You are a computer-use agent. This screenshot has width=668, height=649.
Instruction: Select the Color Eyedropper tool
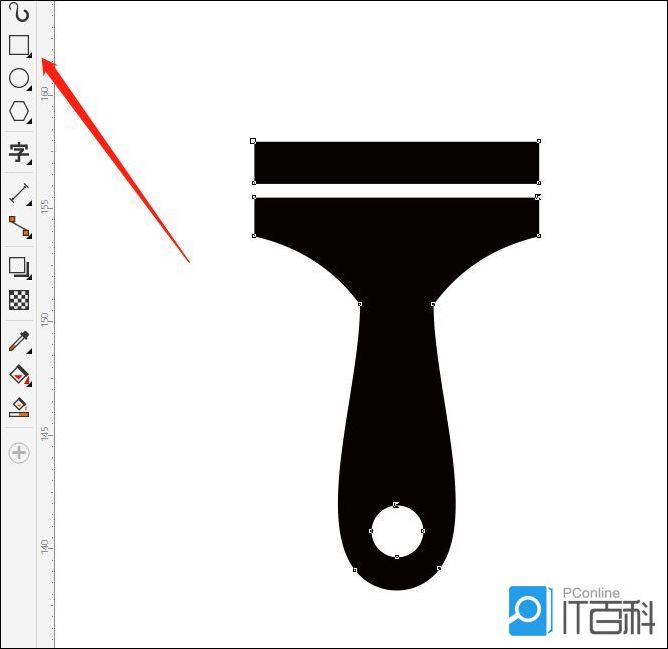[19, 341]
